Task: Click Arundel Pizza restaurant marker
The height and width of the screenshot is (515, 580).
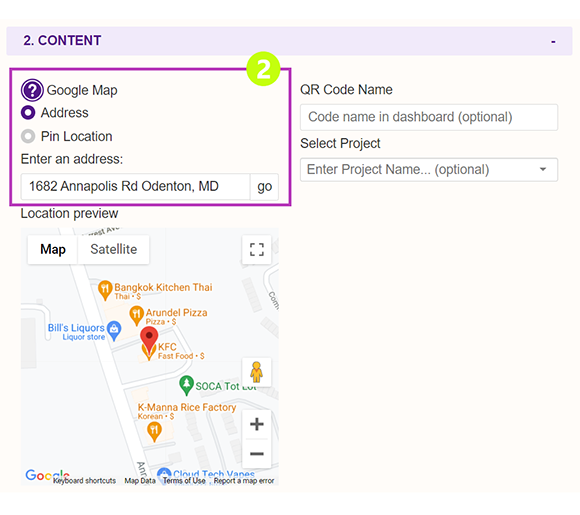Action: (136, 315)
